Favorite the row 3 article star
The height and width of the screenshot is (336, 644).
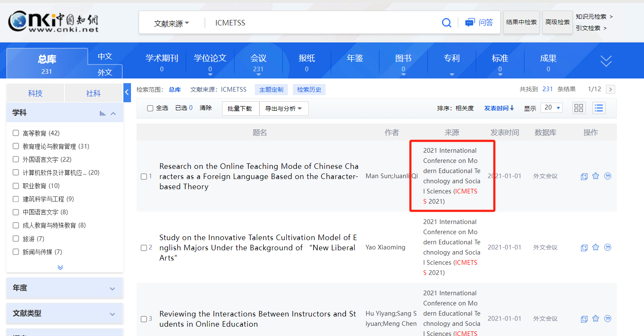(x=596, y=318)
